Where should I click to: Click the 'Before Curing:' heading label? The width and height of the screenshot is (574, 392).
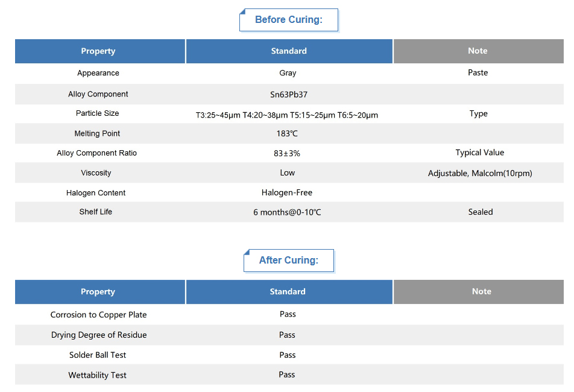pyautogui.click(x=288, y=20)
